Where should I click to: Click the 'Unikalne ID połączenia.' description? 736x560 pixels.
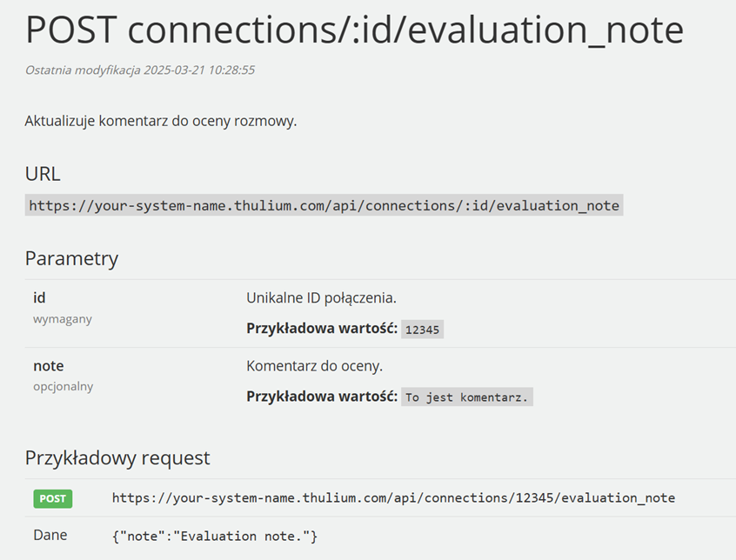click(322, 298)
